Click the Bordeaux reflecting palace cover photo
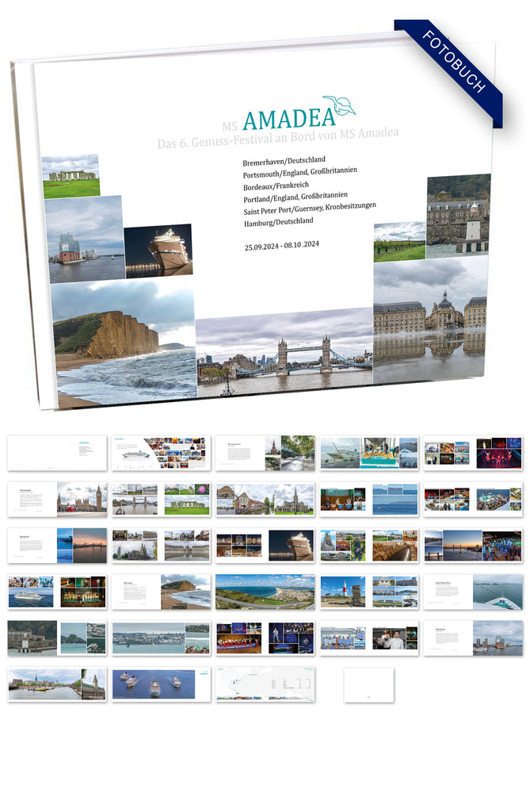Viewport: 530px width, 812px height. [x=430, y=320]
